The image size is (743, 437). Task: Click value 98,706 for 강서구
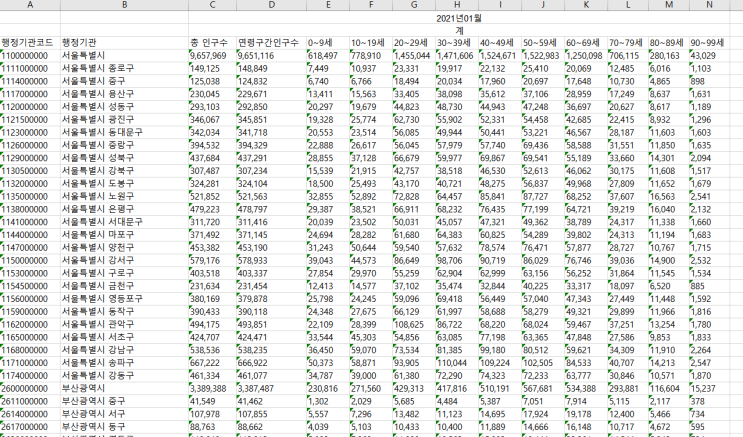coord(457,260)
